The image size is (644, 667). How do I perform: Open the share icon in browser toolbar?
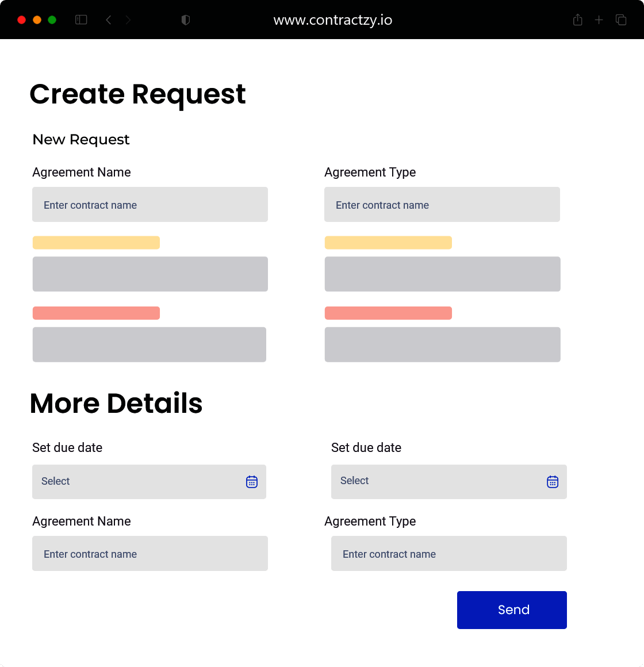578,20
